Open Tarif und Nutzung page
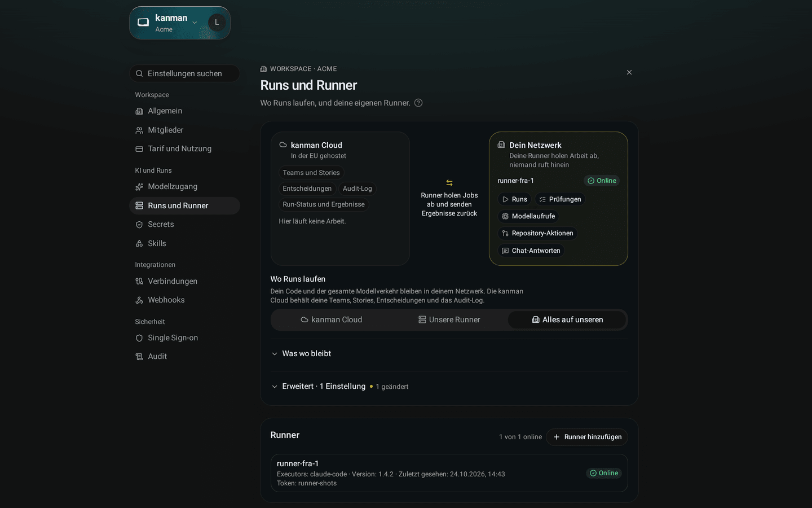This screenshot has width=812, height=508. 184,148
